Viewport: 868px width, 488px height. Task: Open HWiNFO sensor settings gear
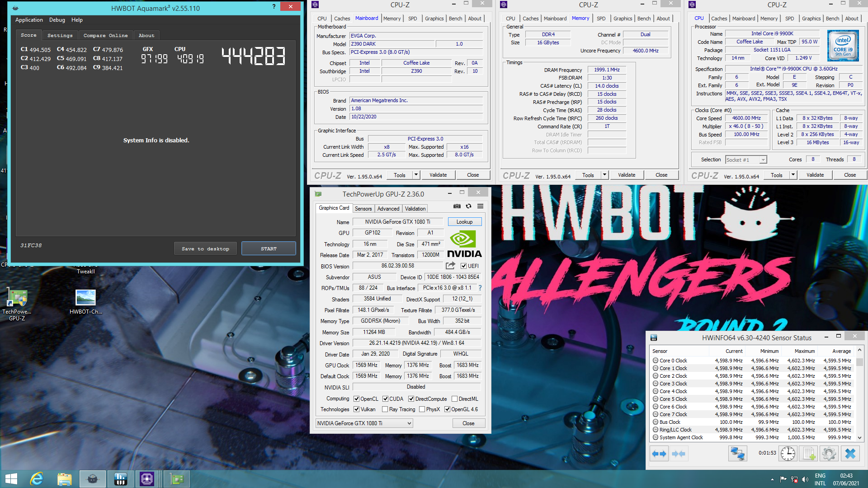tap(829, 454)
